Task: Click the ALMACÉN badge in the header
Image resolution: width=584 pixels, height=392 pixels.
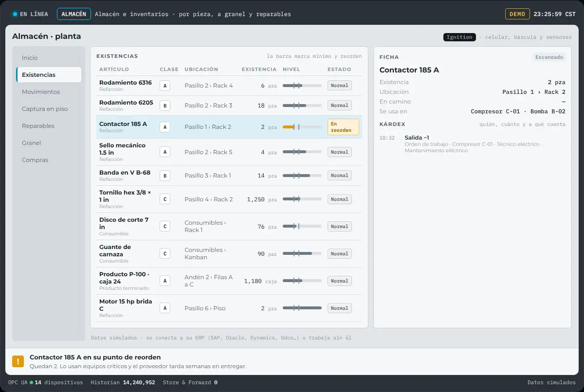Action: pos(74,14)
